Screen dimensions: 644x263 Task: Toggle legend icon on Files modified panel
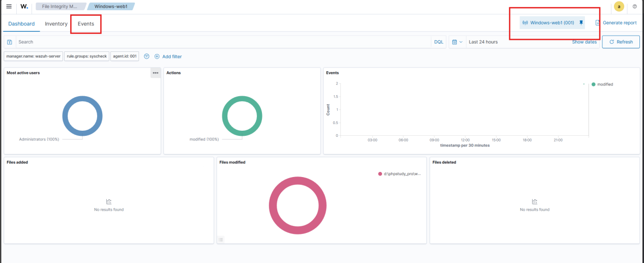pos(221,240)
